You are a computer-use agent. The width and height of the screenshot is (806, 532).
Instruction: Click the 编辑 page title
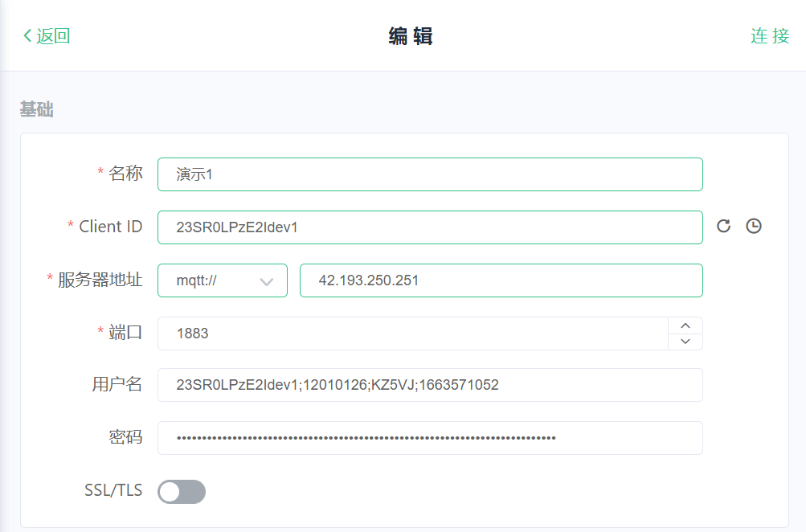point(411,36)
